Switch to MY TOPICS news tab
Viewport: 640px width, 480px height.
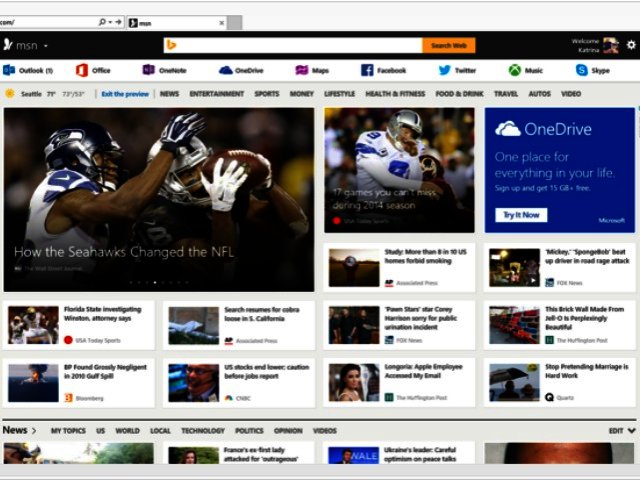(68, 431)
